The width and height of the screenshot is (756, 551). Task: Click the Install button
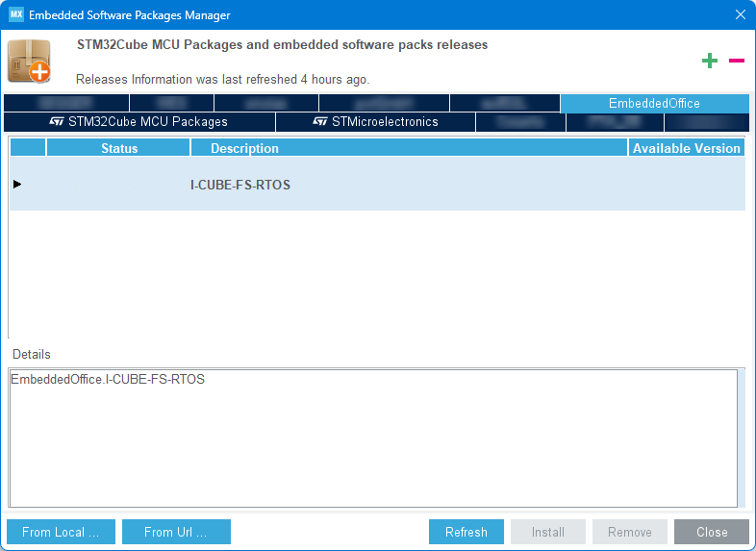548,532
